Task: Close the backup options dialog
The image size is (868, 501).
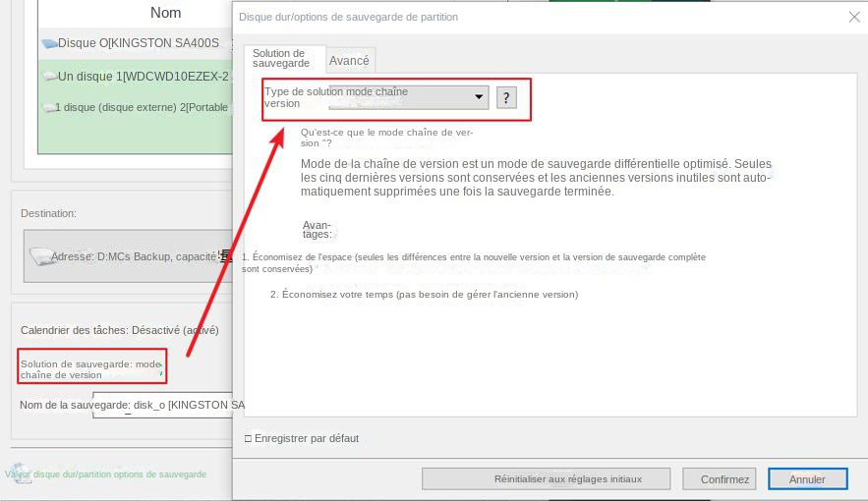Action: click(853, 17)
